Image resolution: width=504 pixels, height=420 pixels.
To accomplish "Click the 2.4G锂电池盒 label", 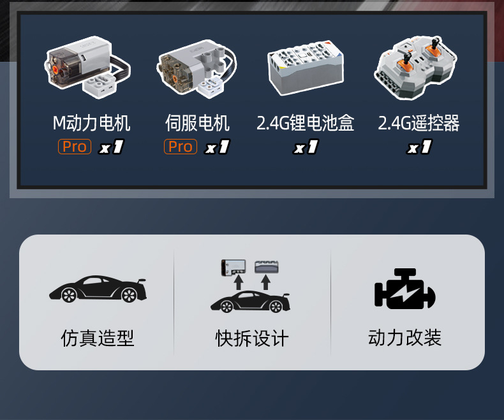I will 306,123.
